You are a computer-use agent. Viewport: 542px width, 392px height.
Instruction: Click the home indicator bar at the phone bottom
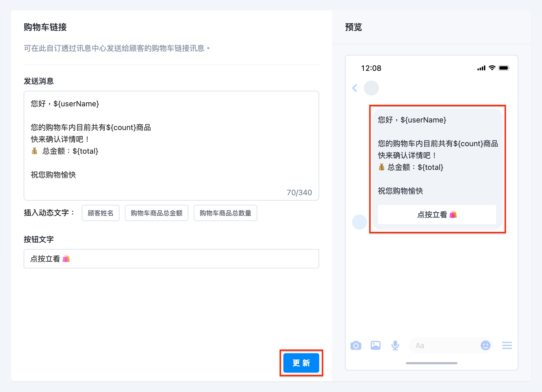pos(432,363)
